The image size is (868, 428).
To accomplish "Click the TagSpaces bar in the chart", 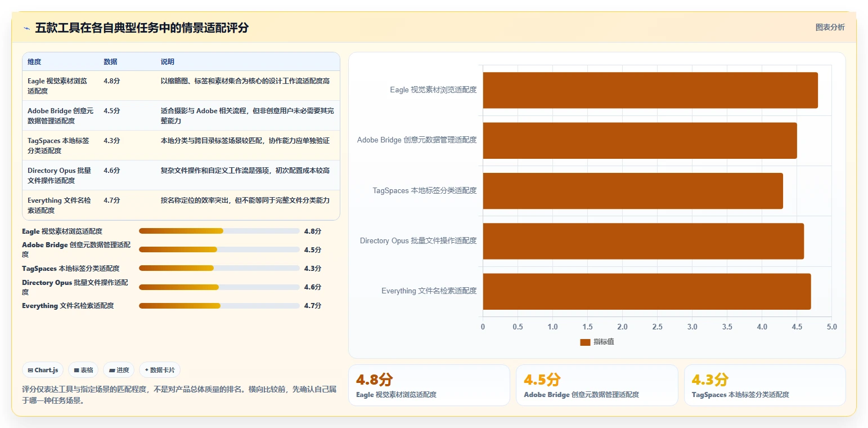I will pyautogui.click(x=633, y=191).
